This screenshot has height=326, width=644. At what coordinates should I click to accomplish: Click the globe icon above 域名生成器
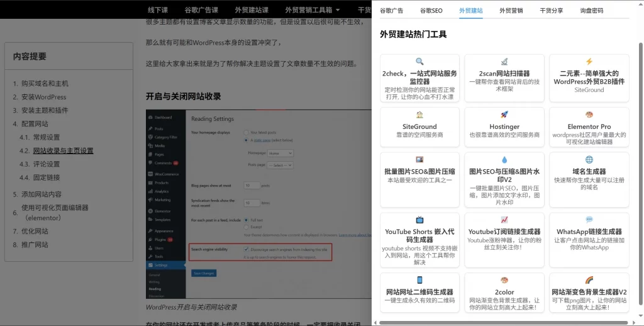click(589, 159)
